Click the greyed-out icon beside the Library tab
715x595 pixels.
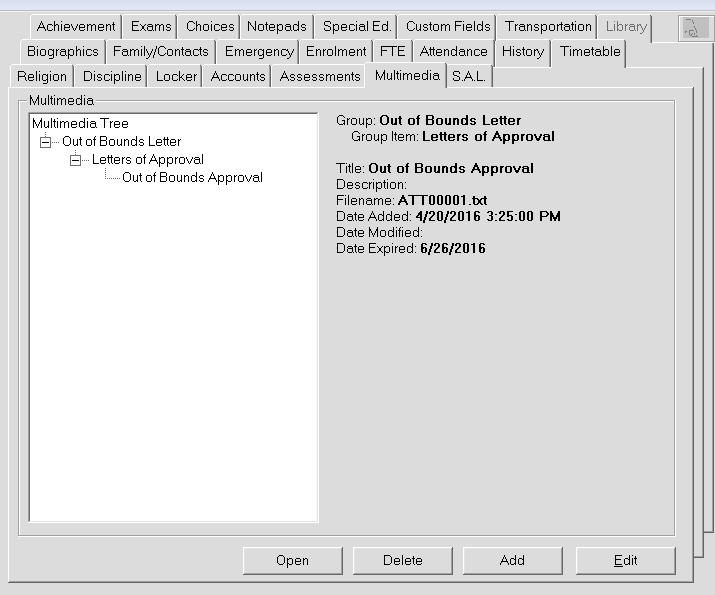(x=691, y=28)
